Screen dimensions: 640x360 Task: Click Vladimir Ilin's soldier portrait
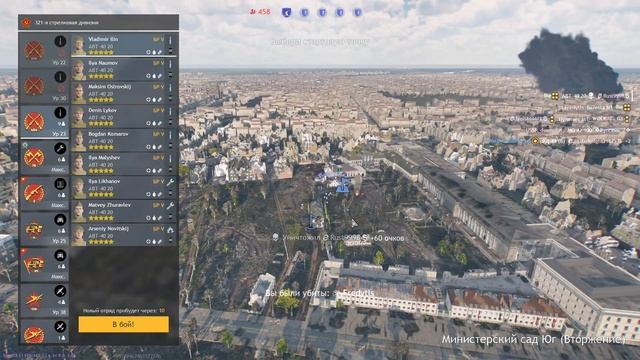click(x=79, y=45)
